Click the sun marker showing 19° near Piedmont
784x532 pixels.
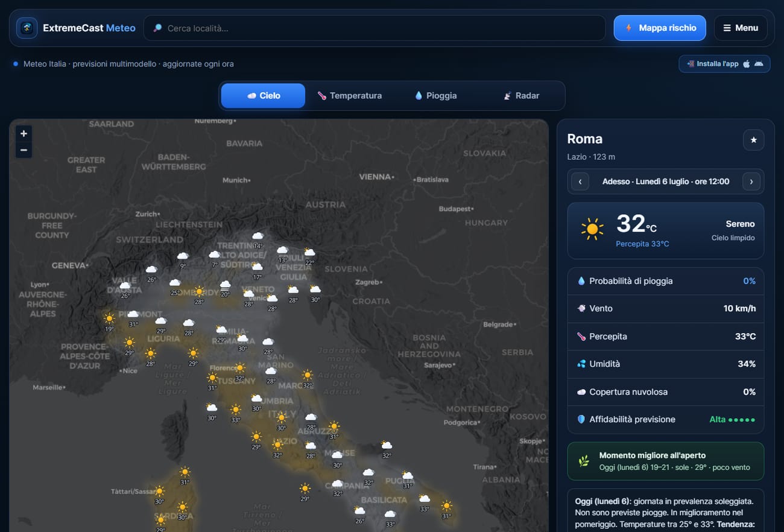(109, 320)
